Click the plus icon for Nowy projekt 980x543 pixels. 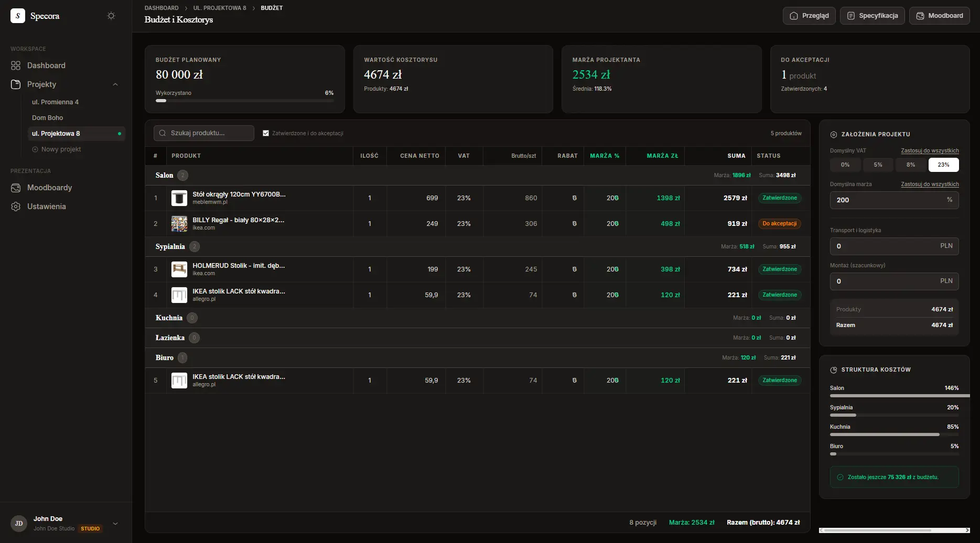pos(35,149)
